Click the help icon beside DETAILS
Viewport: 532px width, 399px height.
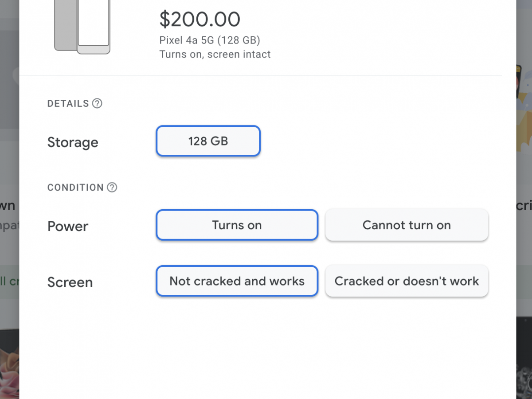[x=97, y=104]
